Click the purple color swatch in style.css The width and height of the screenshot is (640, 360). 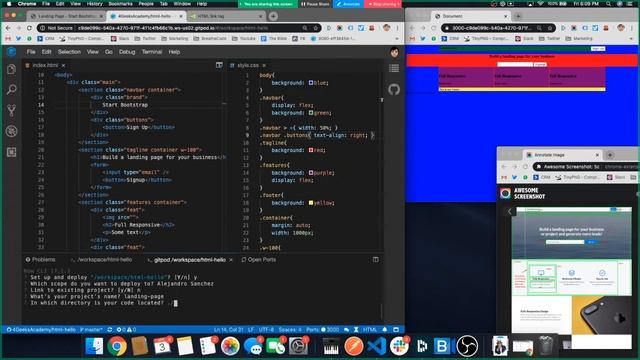pos(311,173)
